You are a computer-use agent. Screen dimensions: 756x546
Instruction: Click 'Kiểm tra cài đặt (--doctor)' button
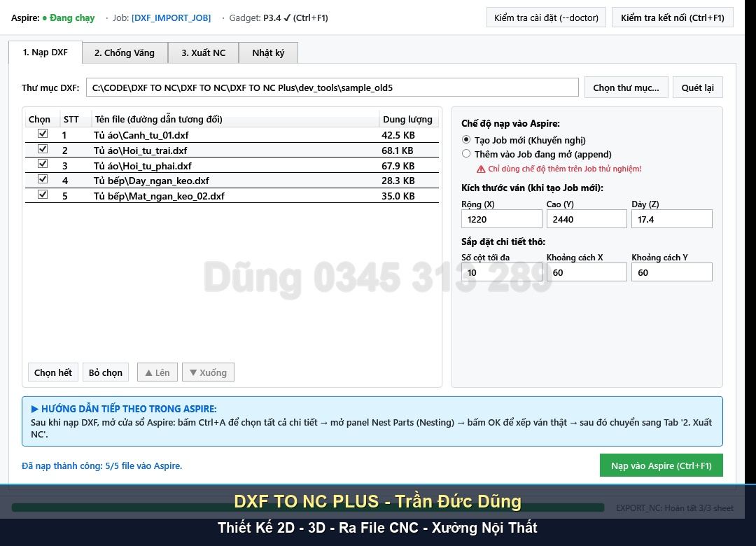(546, 17)
